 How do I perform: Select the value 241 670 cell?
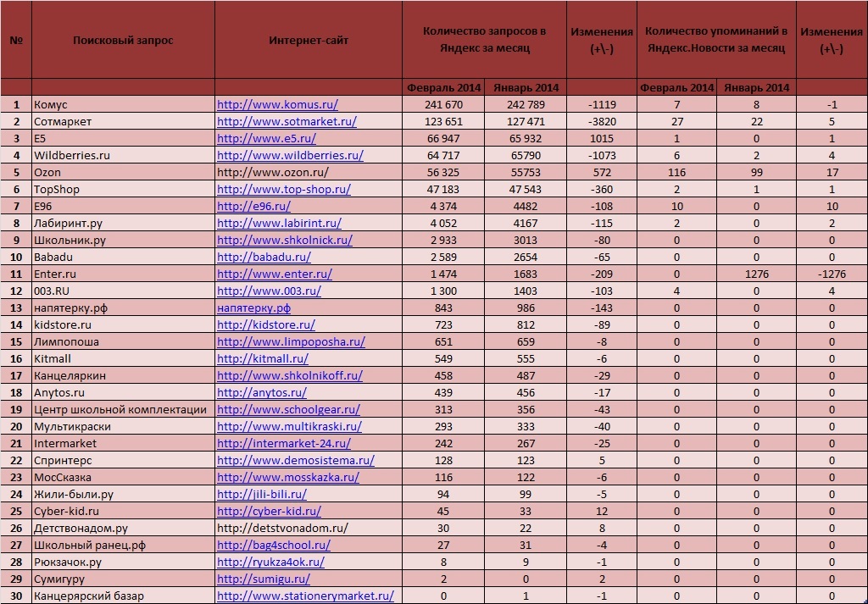(443, 104)
